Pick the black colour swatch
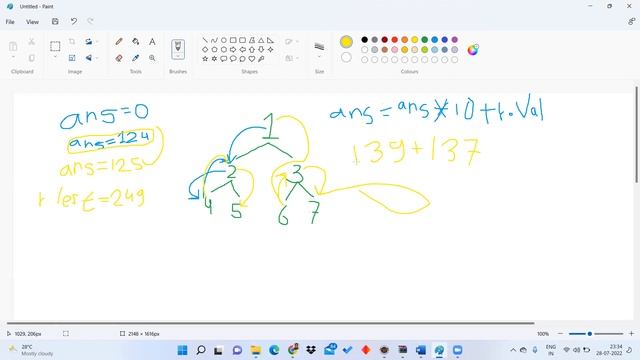 [x=364, y=40]
